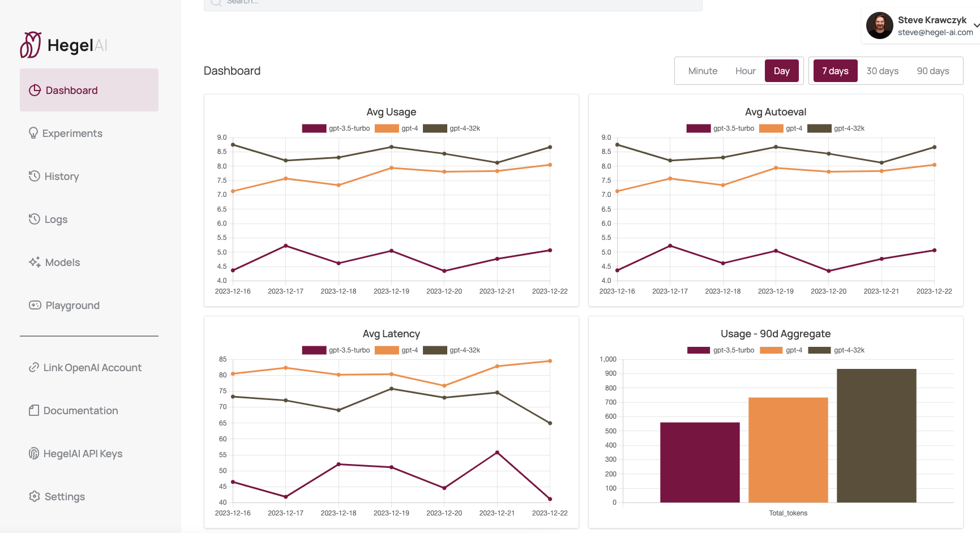Click Steve Krawczyk's profile avatar
The width and height of the screenshot is (980, 533).
point(880,25)
